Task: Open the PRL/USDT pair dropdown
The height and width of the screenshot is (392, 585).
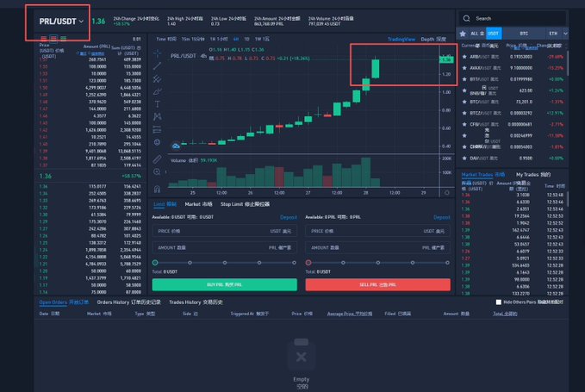Action: [x=61, y=22]
